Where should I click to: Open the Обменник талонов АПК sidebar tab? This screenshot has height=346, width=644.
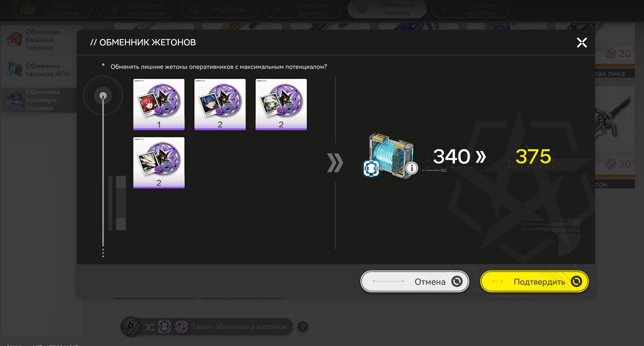pyautogui.click(x=39, y=70)
